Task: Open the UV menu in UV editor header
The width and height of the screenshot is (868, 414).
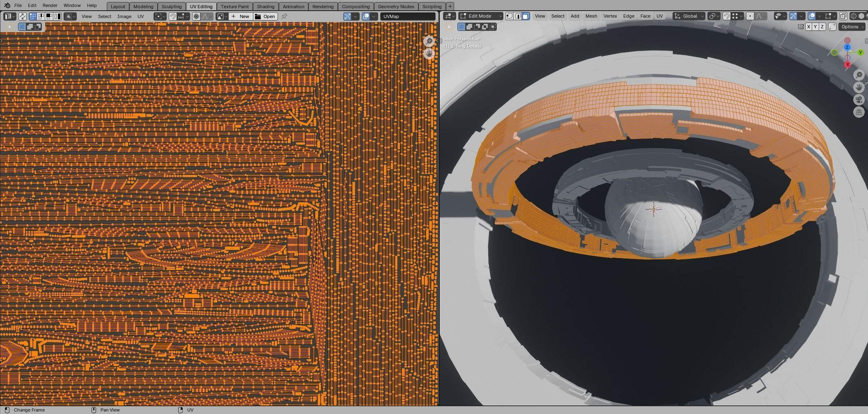Action: coord(141,16)
